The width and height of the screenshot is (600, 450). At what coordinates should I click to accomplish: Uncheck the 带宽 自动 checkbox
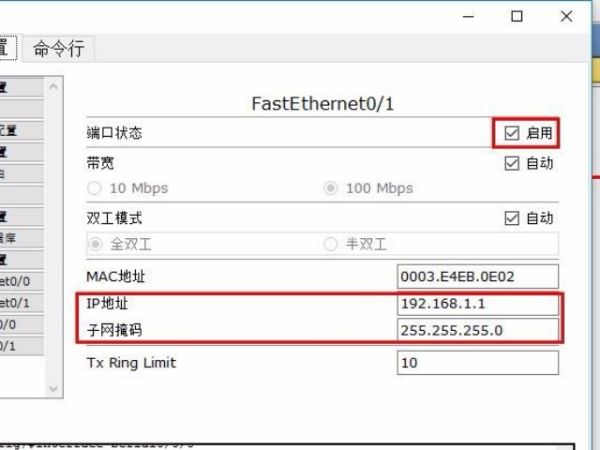coord(512,163)
